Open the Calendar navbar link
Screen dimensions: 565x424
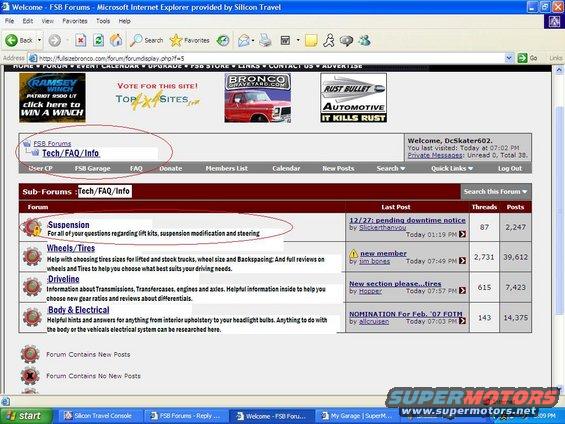286,168
